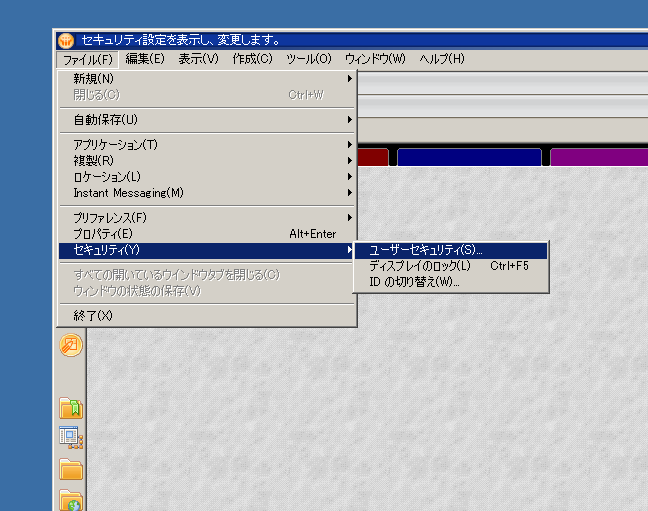Open the ツール(O) menu
The image size is (648, 511).
tap(309, 59)
